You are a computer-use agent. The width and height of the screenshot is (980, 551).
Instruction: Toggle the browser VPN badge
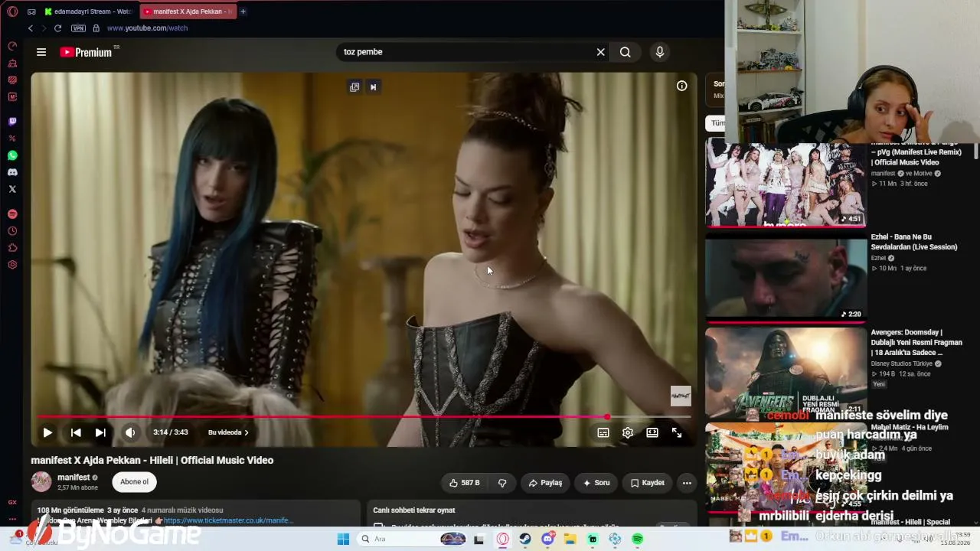[78, 28]
